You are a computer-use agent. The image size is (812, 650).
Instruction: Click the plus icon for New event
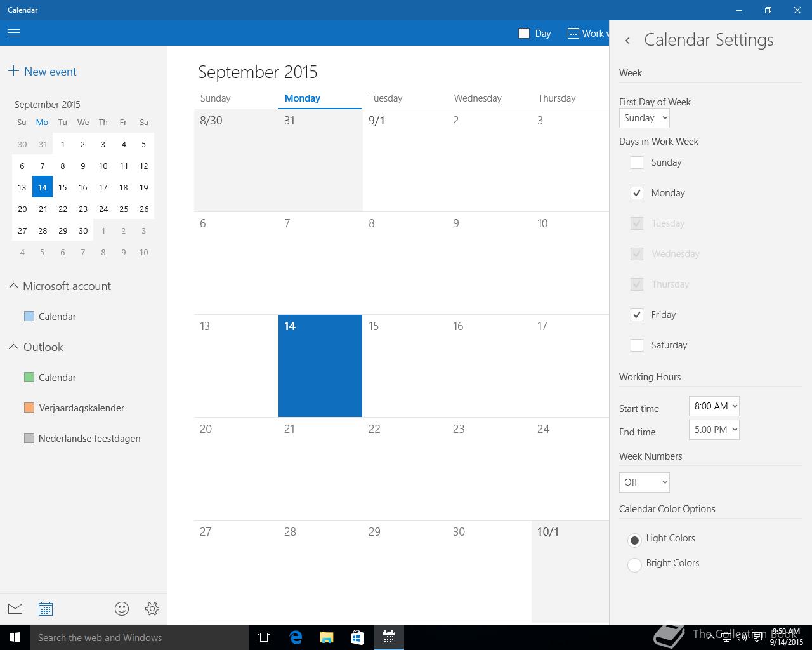coord(13,71)
